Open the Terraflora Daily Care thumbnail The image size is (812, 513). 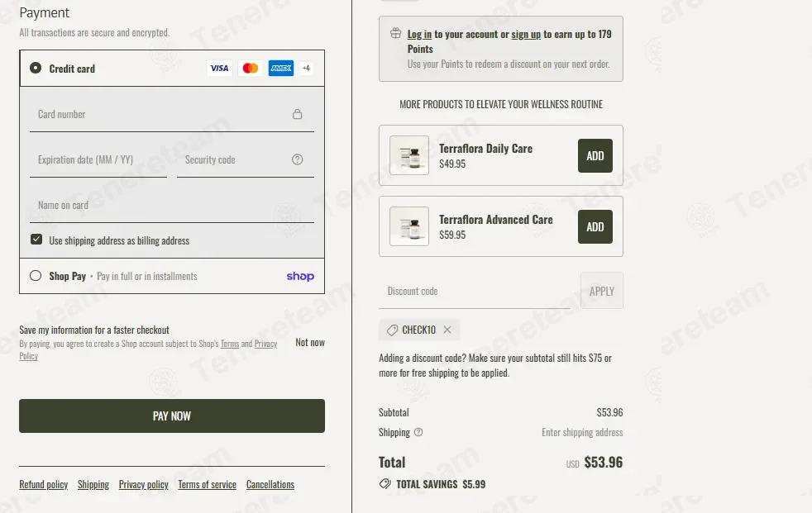point(409,155)
